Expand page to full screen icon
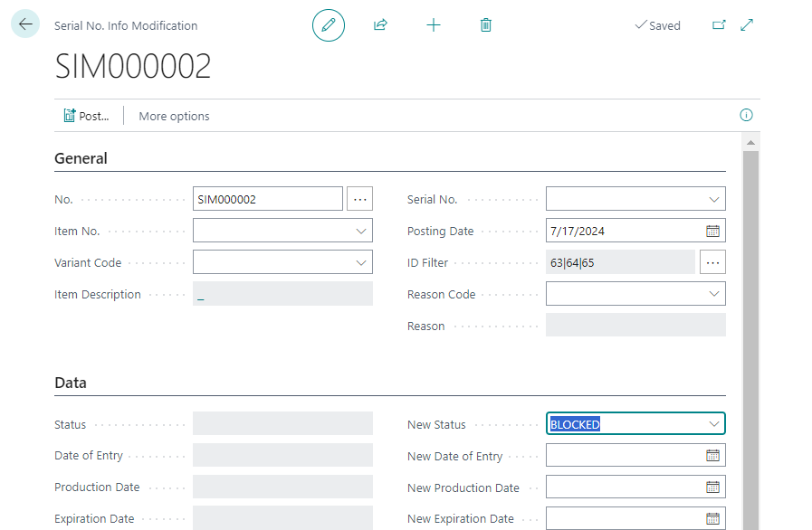The width and height of the screenshot is (812, 530). coord(747,24)
